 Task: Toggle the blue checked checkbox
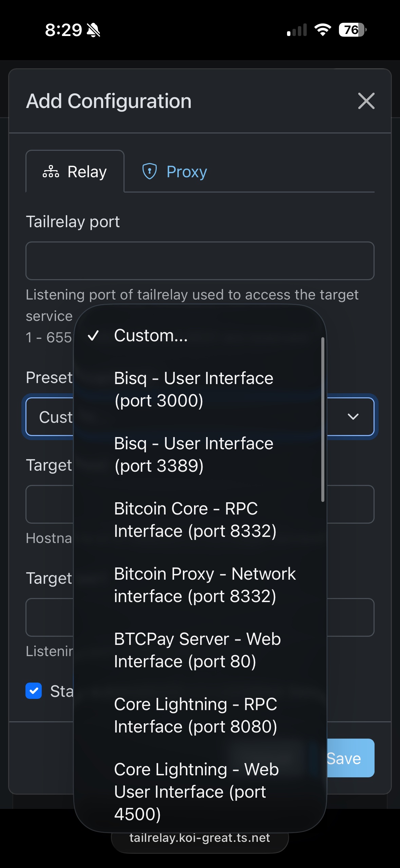(x=34, y=691)
